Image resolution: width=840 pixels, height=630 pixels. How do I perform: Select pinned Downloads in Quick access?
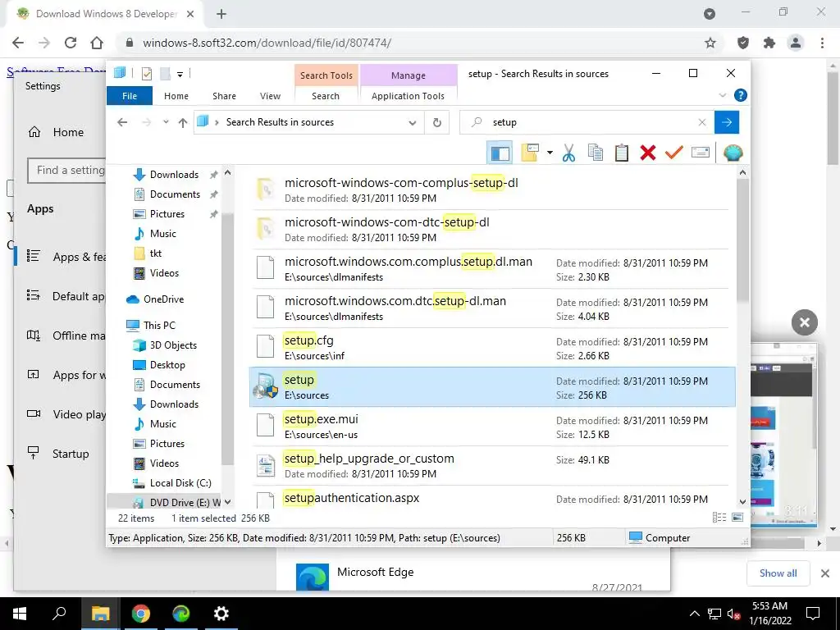[x=174, y=175]
